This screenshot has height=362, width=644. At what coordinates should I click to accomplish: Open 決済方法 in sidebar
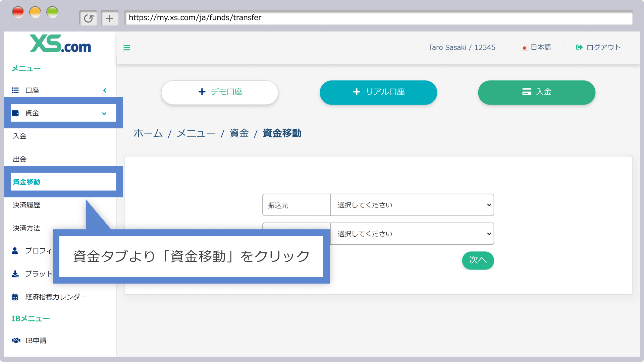click(26, 228)
